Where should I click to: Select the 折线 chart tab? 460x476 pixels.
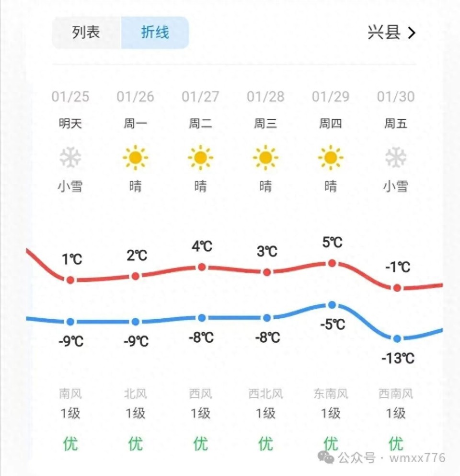point(154,32)
